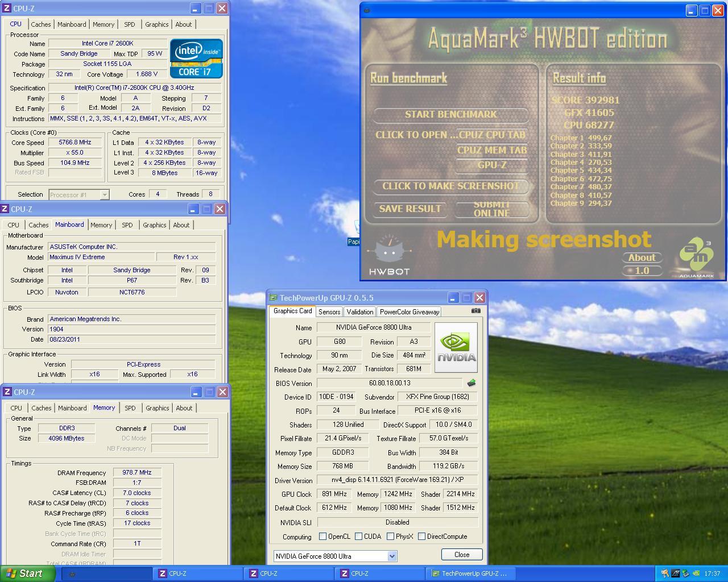Click CPUZ CPU TAB button in AquaMark
Viewport: 728px width, 582px height.
pyautogui.click(x=492, y=135)
